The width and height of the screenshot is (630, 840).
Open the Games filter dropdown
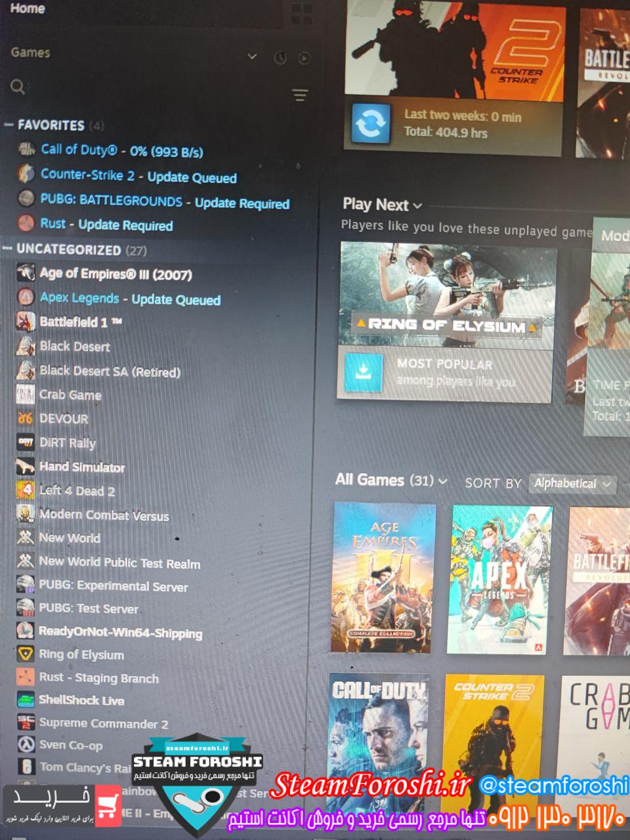(252, 56)
